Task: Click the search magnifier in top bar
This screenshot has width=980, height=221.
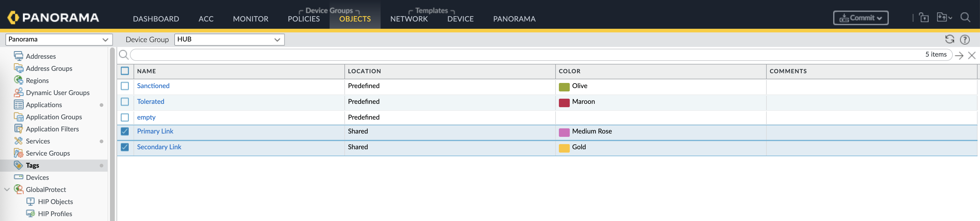Action: (x=965, y=18)
